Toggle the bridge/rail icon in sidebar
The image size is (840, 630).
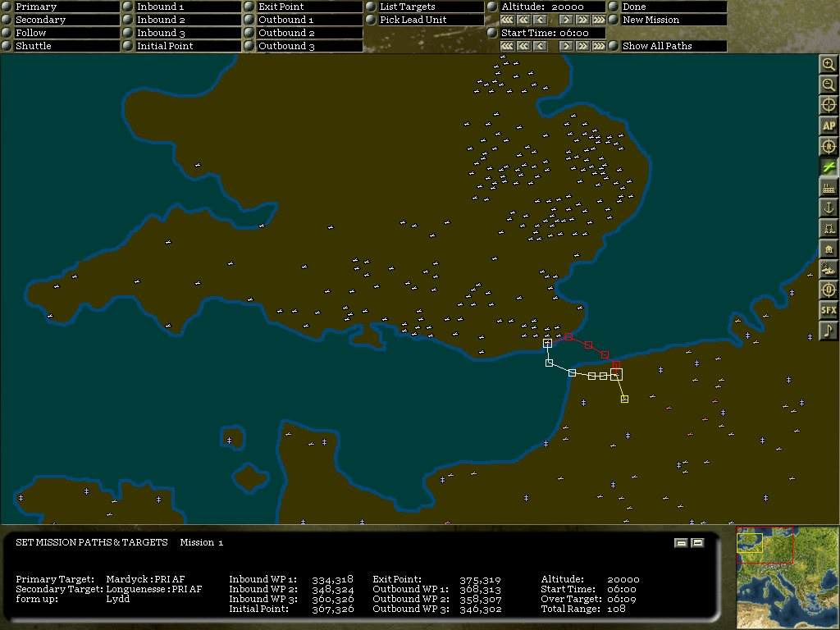click(x=829, y=229)
